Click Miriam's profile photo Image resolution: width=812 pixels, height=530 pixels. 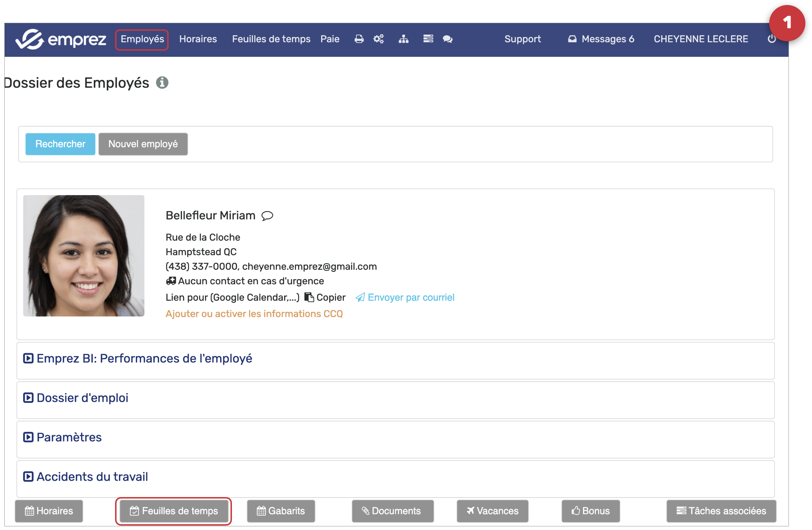click(84, 256)
